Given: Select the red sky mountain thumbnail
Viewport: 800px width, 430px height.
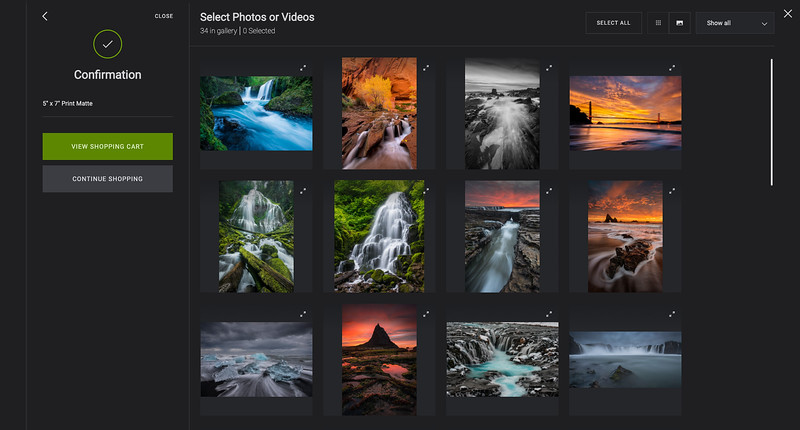Looking at the screenshot, I should point(379,360).
